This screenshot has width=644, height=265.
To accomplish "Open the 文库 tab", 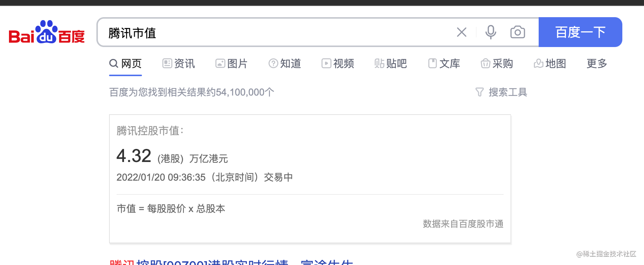I will coord(444,64).
